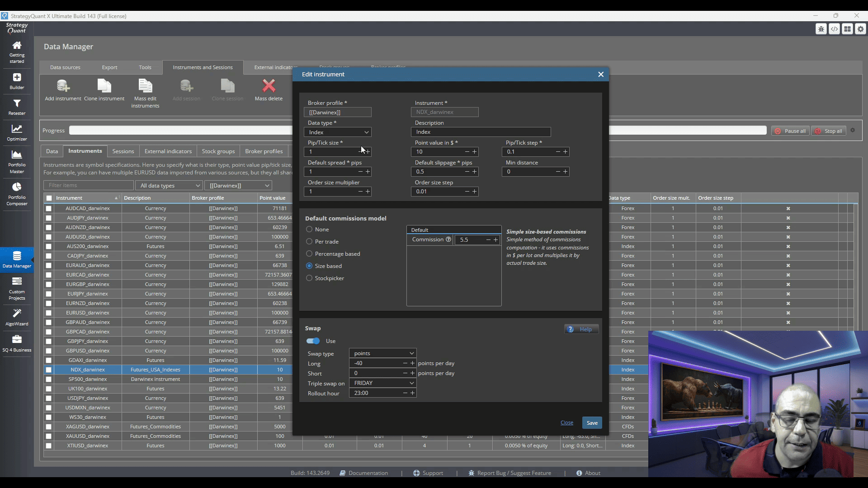
Task: Open the Retester sidebar icon
Action: coord(17,107)
